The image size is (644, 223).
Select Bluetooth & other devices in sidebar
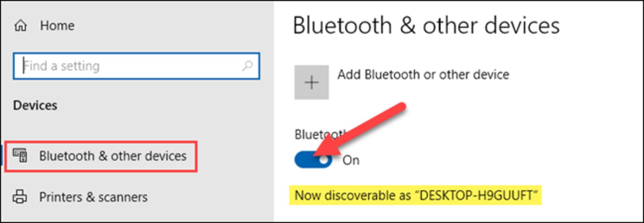pyautogui.click(x=113, y=156)
